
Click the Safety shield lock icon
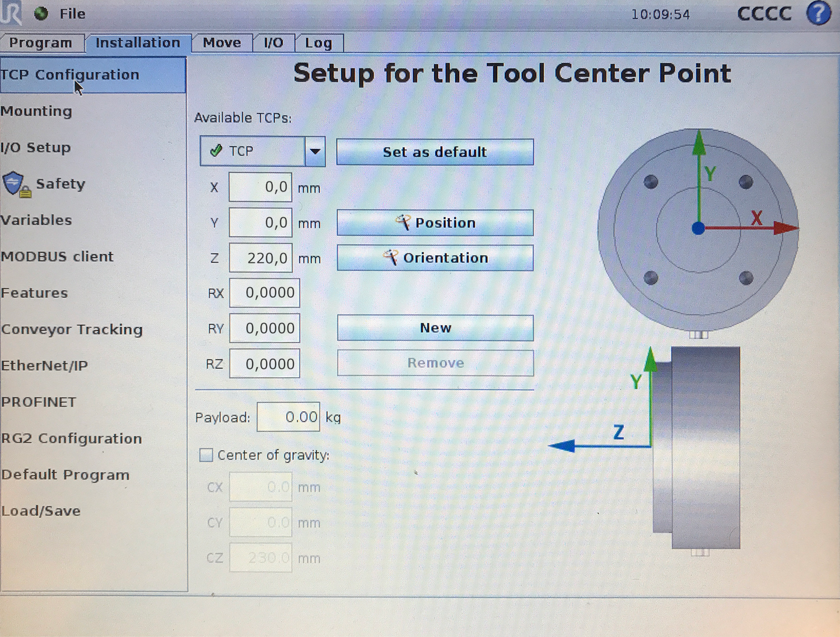16,184
